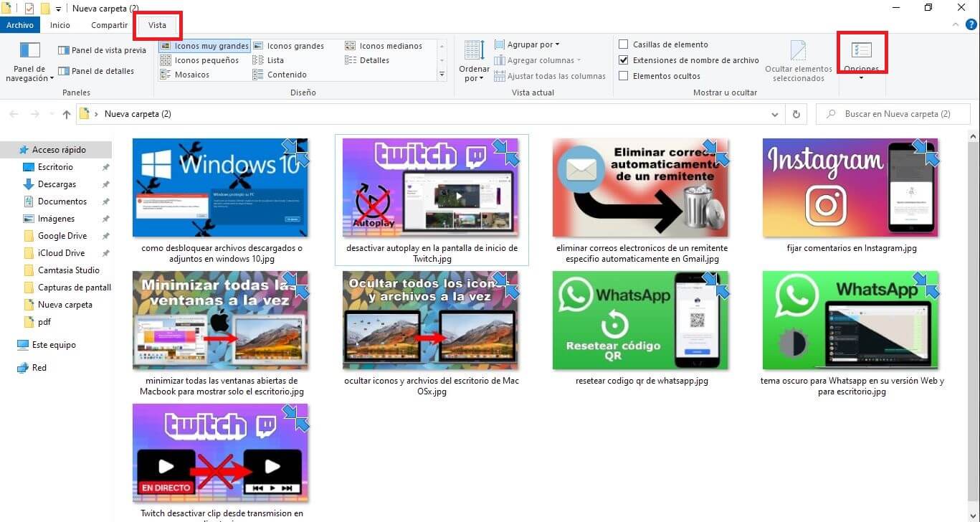This screenshot has height=522, width=980.
Task: Switch to the Compartir tab
Action: point(110,25)
